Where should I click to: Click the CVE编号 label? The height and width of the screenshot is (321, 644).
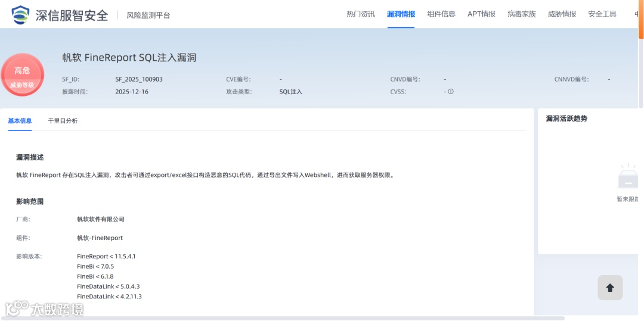[x=238, y=80]
